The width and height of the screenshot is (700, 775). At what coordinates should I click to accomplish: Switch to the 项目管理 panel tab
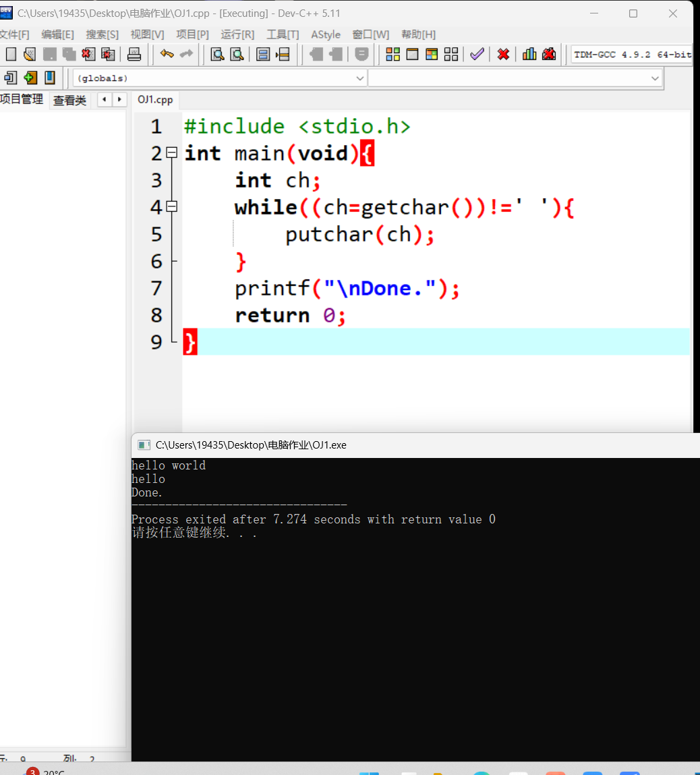[x=22, y=99]
